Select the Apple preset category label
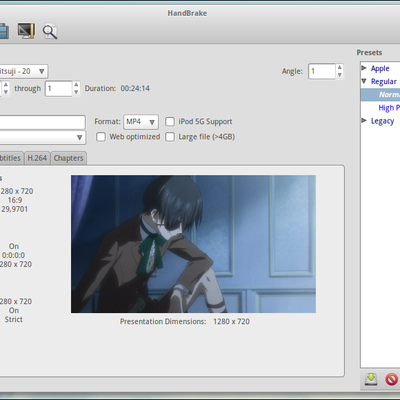The width and height of the screenshot is (400, 400). [380, 68]
